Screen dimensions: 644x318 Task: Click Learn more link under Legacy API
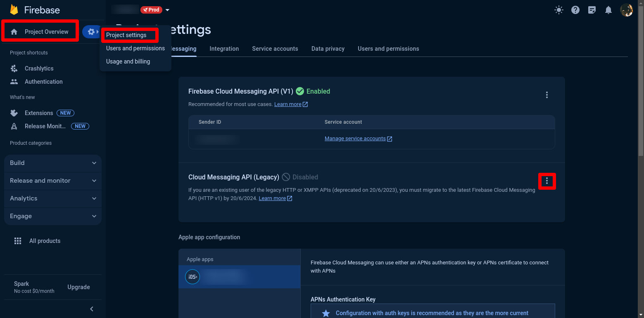click(x=276, y=198)
